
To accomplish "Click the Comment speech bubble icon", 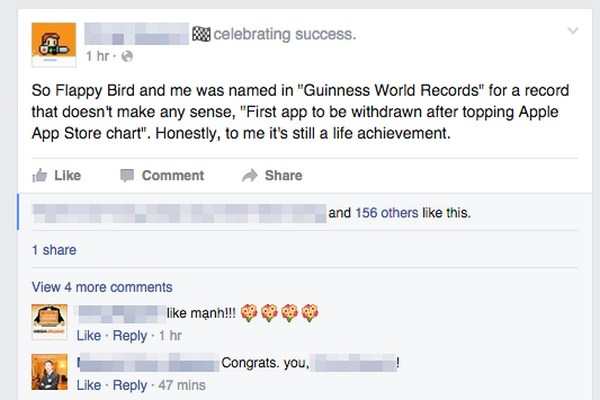I will (127, 175).
